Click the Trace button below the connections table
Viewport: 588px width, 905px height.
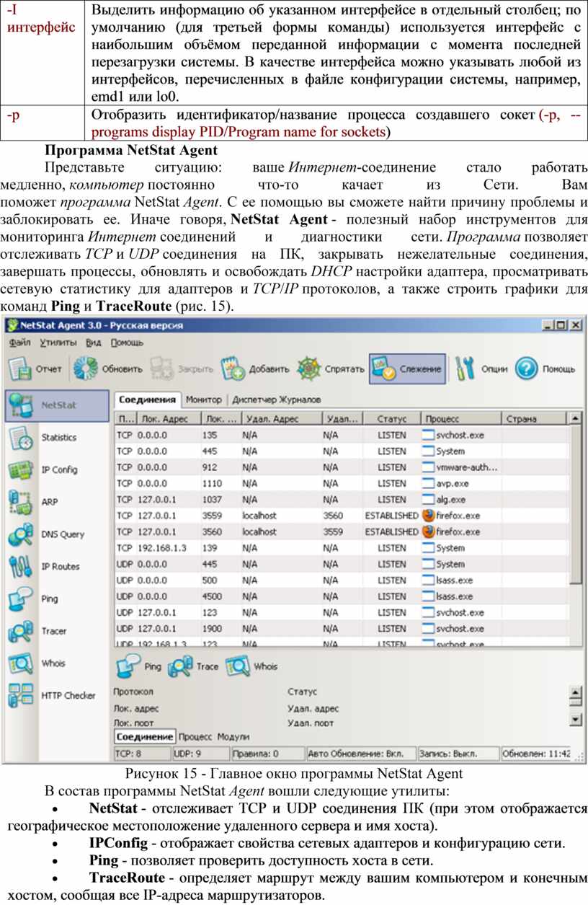tap(192, 666)
